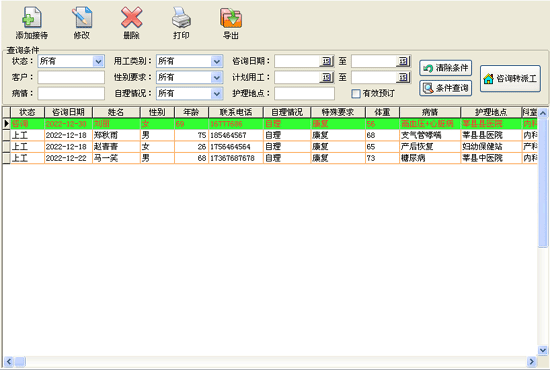Viewport: 550px width, 370px height.
Task: Expand the 用工类别 dropdown
Action: tap(217, 61)
